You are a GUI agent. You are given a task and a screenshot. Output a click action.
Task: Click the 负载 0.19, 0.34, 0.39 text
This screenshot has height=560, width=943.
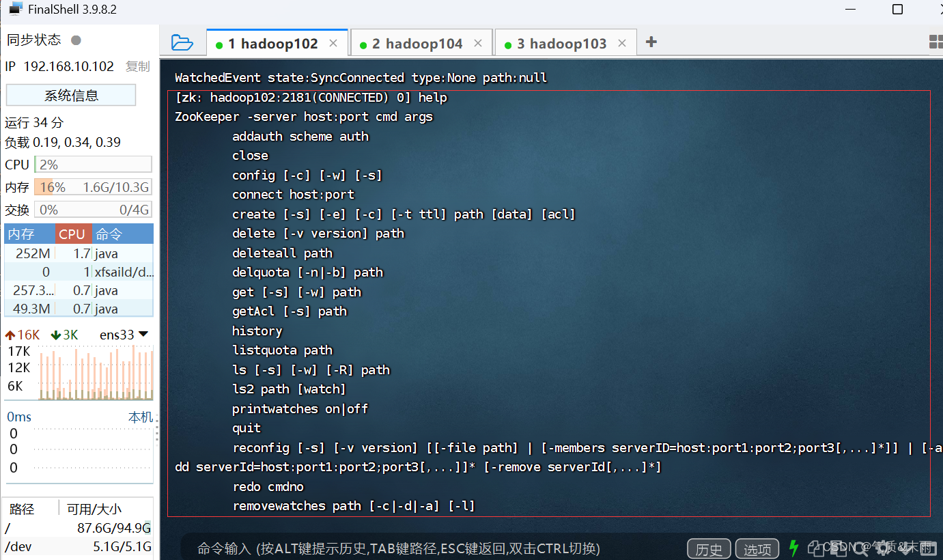click(63, 143)
